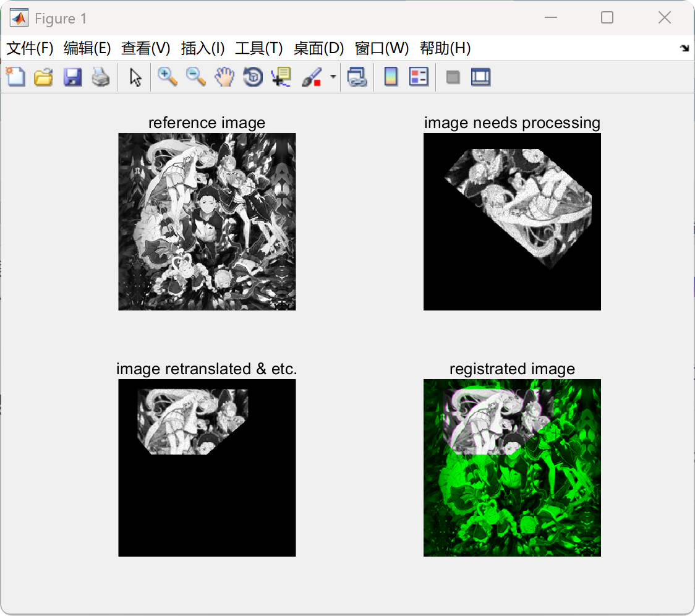Click the Hide Plot Tools icon

coord(453,77)
